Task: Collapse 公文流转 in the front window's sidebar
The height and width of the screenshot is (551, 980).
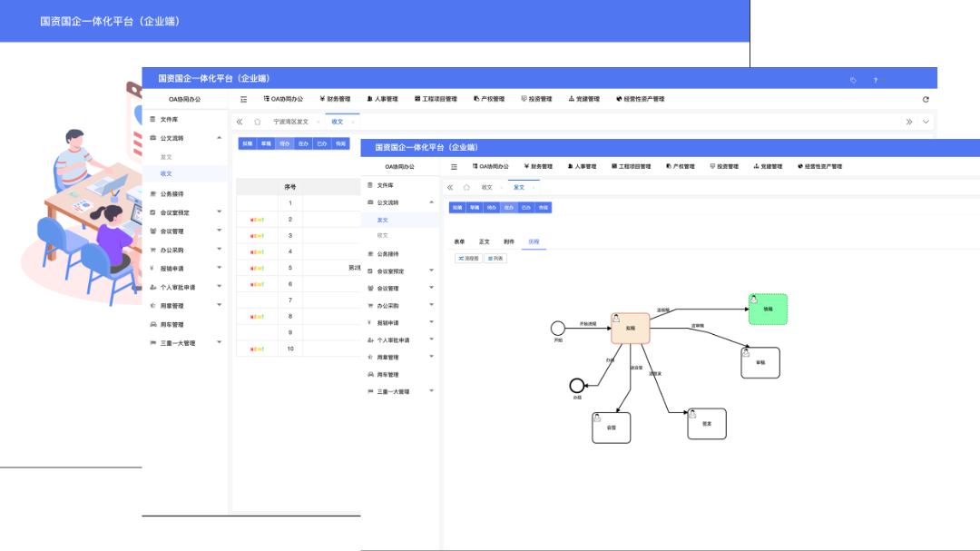Action: coord(431,202)
